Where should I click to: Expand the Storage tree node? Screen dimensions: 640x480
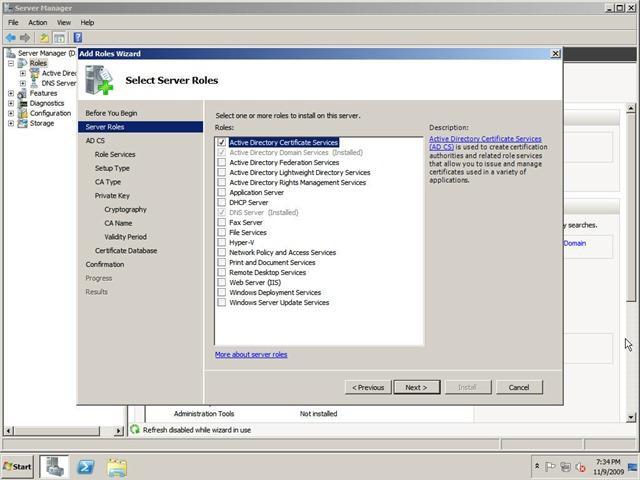(11, 123)
